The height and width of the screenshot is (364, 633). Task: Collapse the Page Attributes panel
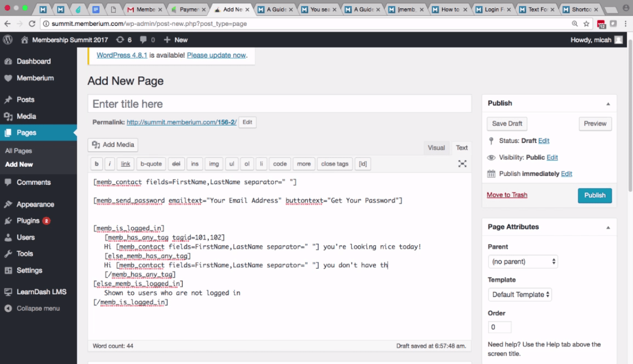[x=608, y=227]
